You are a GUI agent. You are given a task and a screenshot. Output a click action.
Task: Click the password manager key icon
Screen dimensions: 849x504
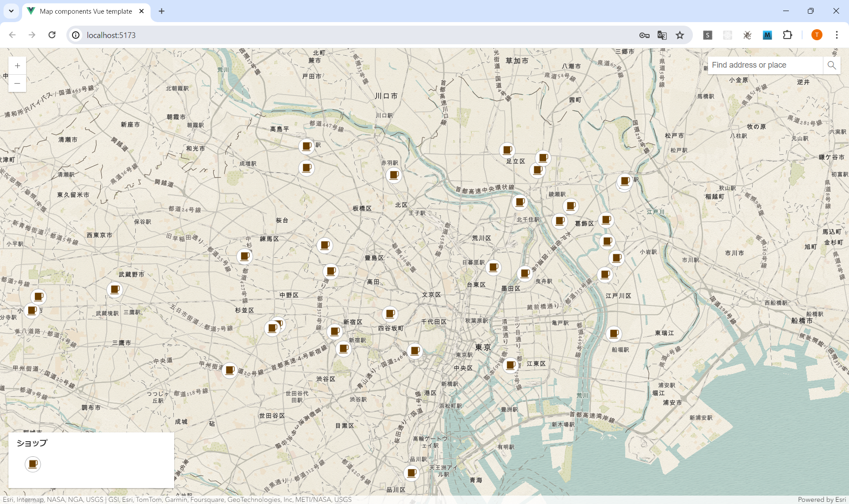point(644,35)
